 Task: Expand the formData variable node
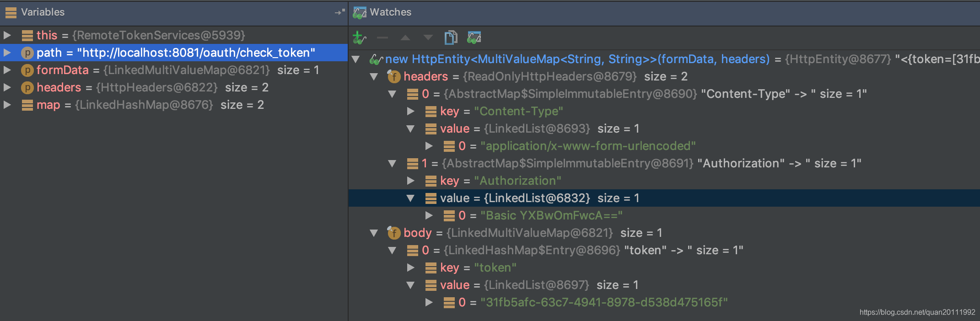[7, 70]
